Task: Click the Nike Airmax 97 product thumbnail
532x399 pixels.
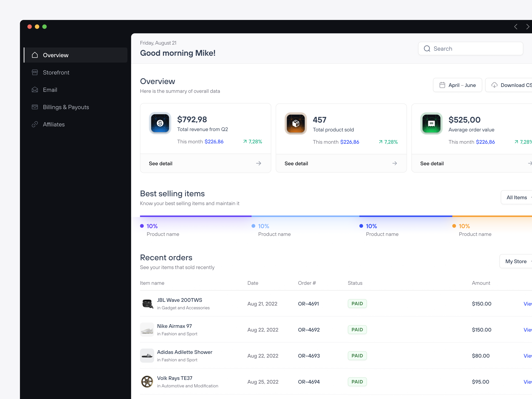Action: pyautogui.click(x=147, y=330)
